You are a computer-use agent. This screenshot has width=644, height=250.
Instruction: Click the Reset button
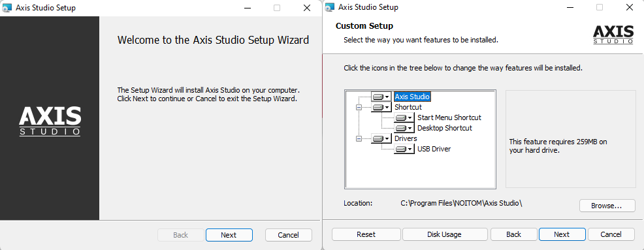click(366, 234)
